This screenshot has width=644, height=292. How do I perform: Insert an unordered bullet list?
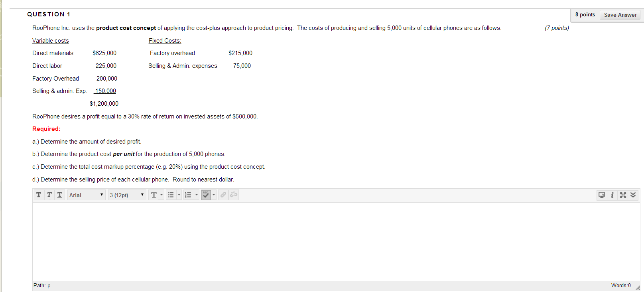point(171,195)
